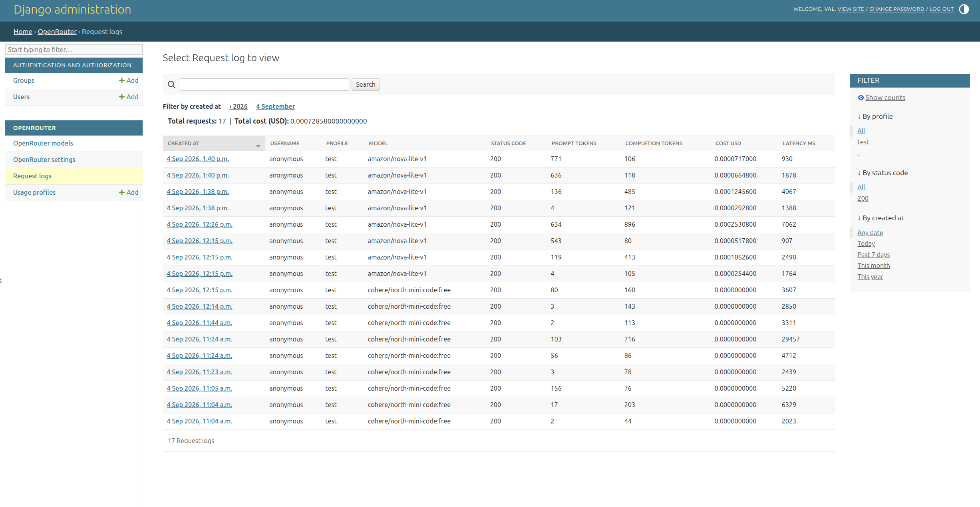Click the 17 Request logs count text
This screenshot has height=507, width=980.
pos(191,441)
